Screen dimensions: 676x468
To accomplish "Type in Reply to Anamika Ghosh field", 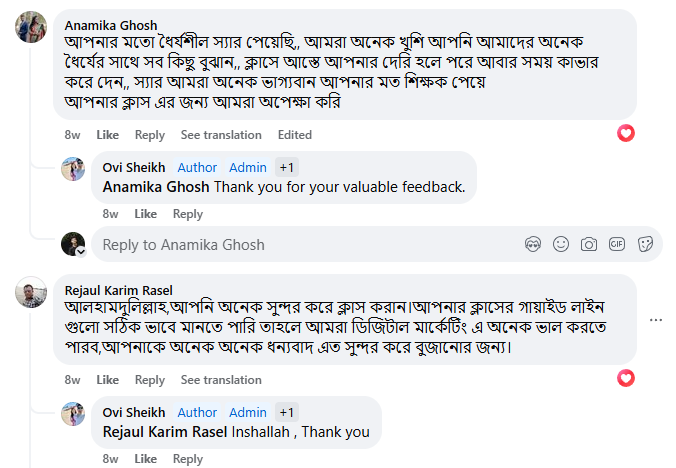I will 300,244.
